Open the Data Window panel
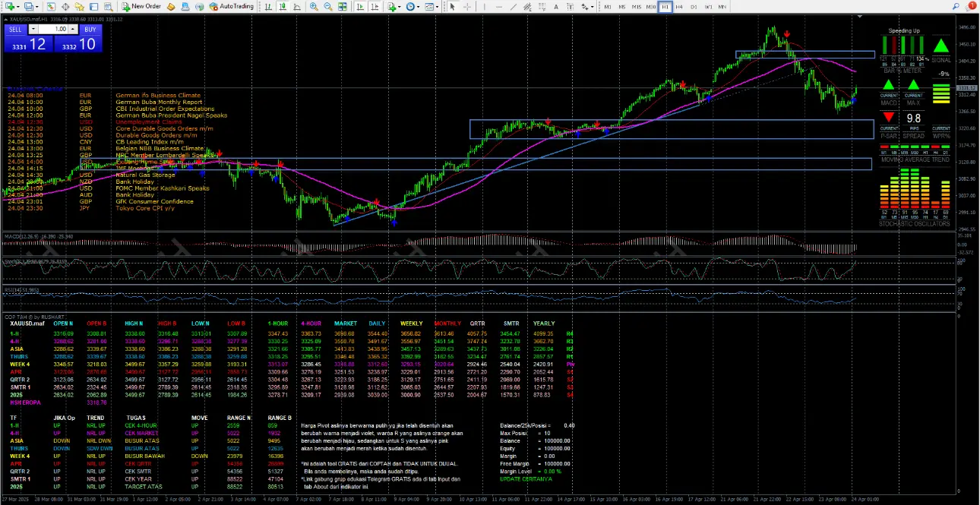 65,6
